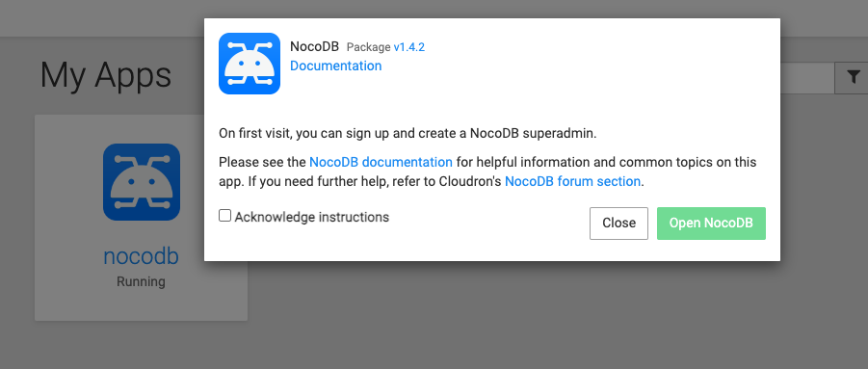The width and height of the screenshot is (868, 369).
Task: Select the nocodb app tile card
Action: tap(142, 218)
